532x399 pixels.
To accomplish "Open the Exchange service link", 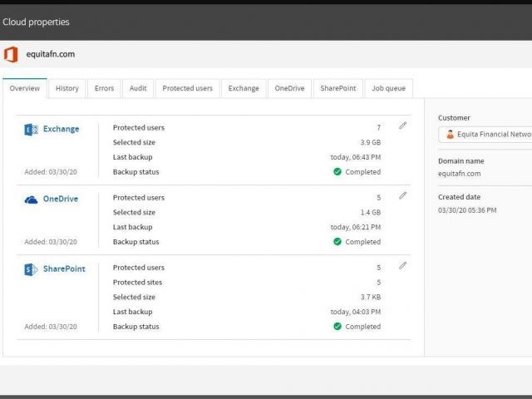I will pyautogui.click(x=61, y=129).
